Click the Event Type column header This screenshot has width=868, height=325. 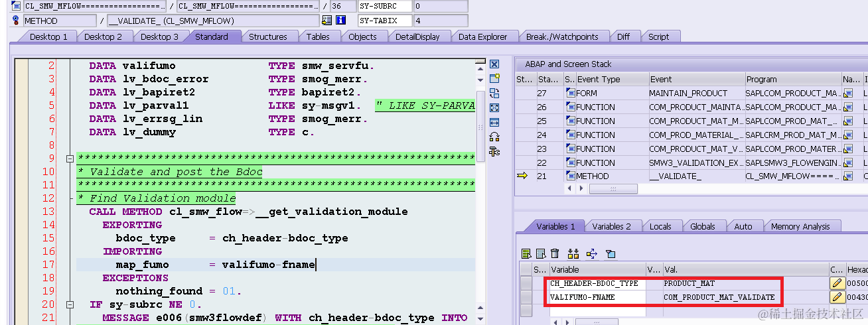tap(612, 80)
